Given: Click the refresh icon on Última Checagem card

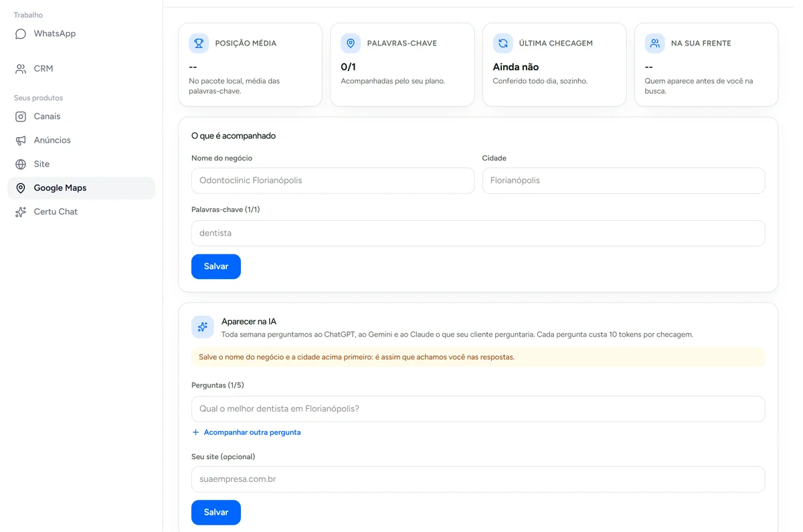Looking at the screenshot, I should (503, 43).
